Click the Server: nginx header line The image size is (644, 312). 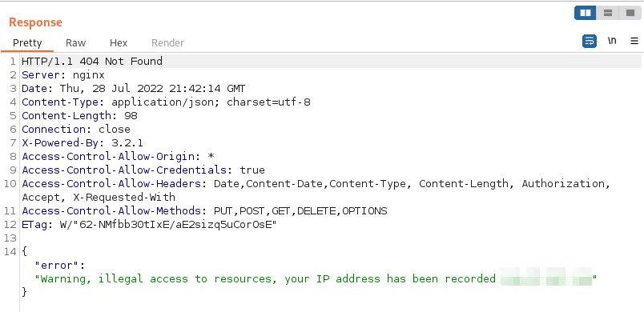point(63,75)
